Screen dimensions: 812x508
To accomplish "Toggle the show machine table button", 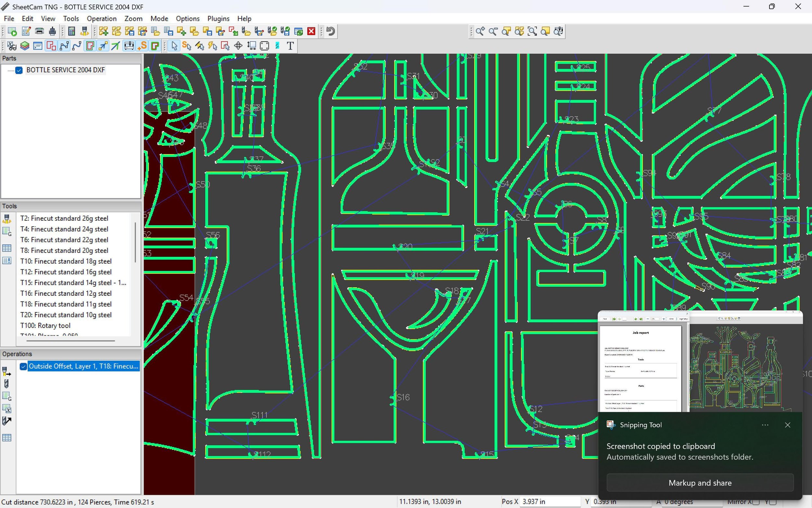I will (x=129, y=46).
